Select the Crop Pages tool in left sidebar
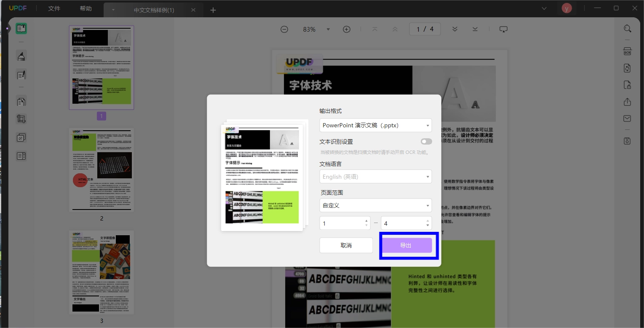This screenshot has width=644, height=328. (x=21, y=119)
